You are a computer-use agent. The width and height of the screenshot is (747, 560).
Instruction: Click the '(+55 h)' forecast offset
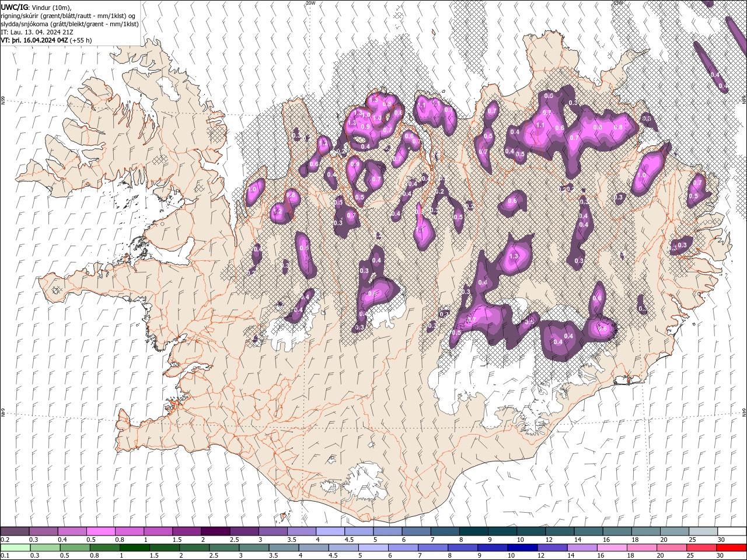(x=81, y=40)
